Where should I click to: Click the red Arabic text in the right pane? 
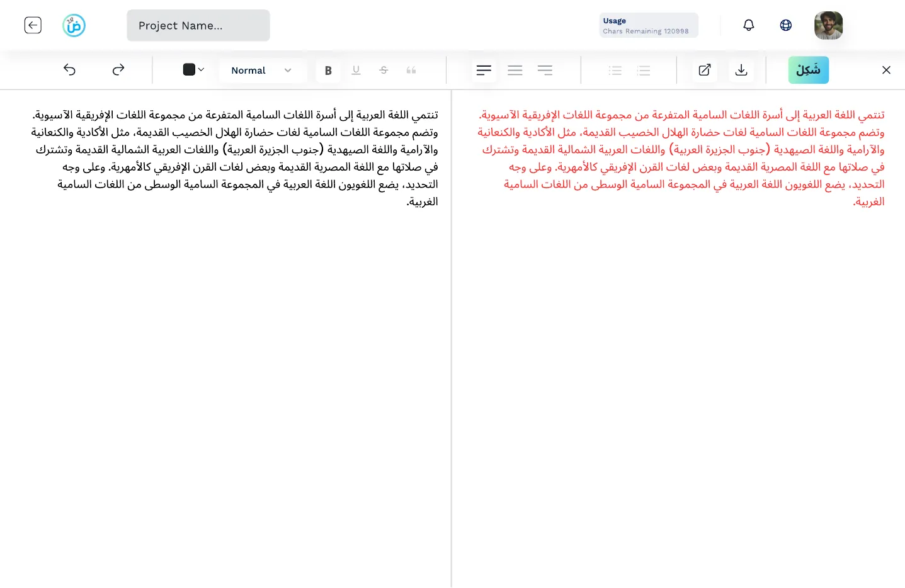click(681, 158)
